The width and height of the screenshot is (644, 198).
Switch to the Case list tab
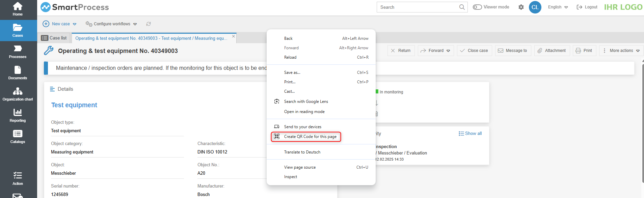(x=54, y=38)
